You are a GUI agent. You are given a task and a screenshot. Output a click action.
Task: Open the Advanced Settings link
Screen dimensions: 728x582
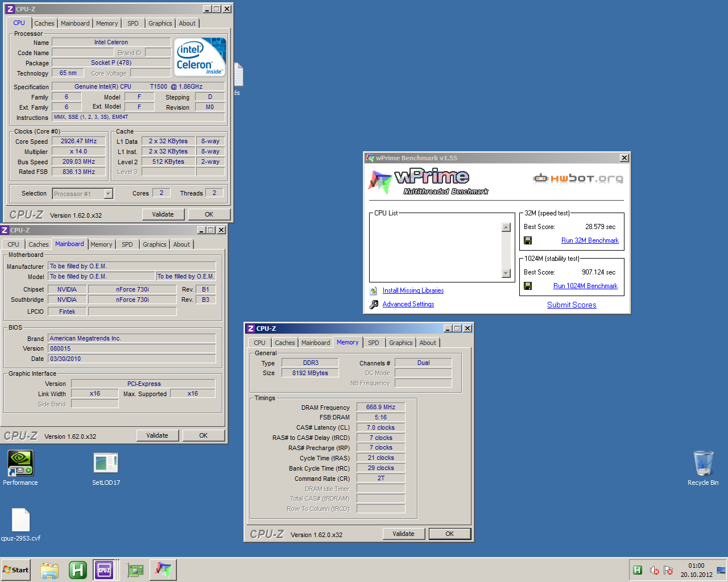pyautogui.click(x=408, y=304)
